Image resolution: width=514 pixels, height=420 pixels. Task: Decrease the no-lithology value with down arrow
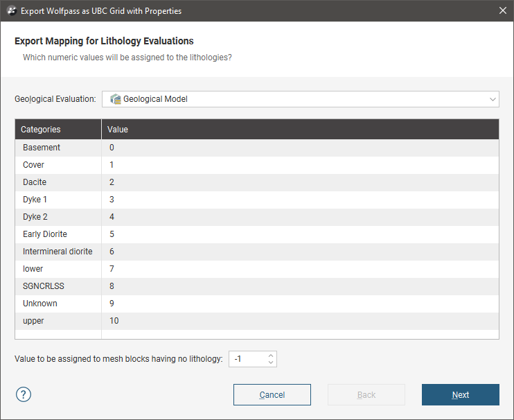pos(271,362)
